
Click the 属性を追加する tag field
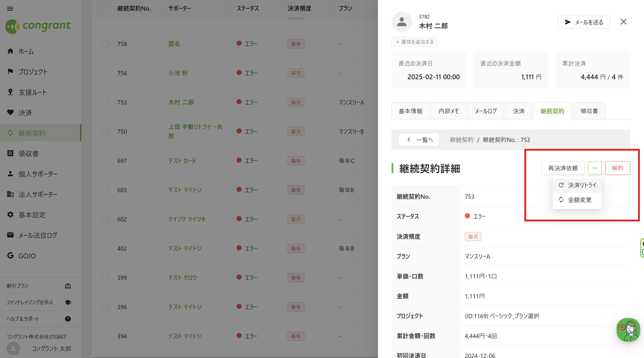click(x=414, y=42)
